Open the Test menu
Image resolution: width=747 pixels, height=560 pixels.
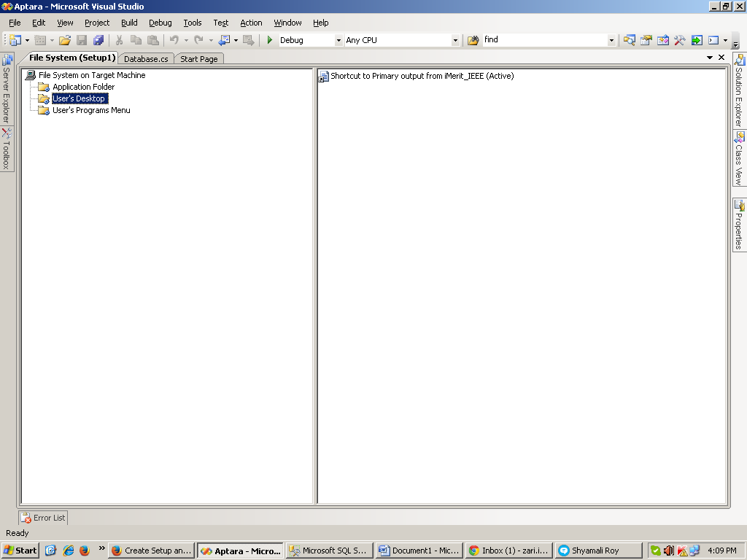[x=220, y=23]
